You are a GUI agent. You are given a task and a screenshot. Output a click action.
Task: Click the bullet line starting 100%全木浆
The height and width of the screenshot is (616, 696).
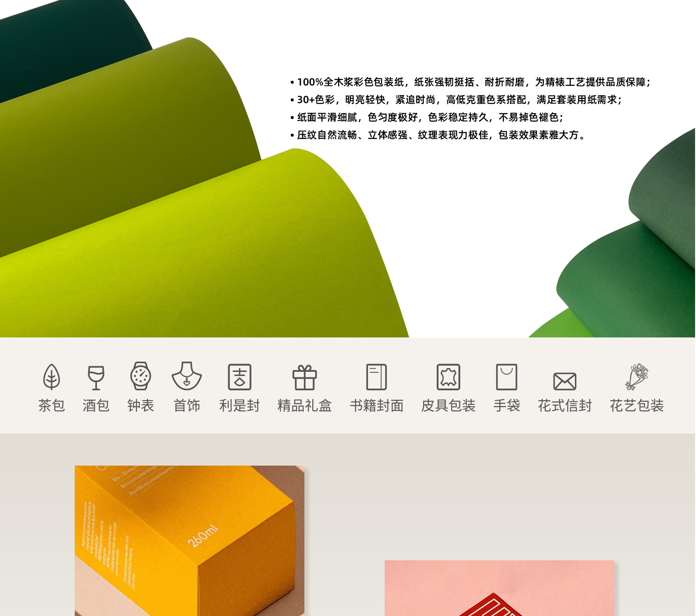click(470, 82)
